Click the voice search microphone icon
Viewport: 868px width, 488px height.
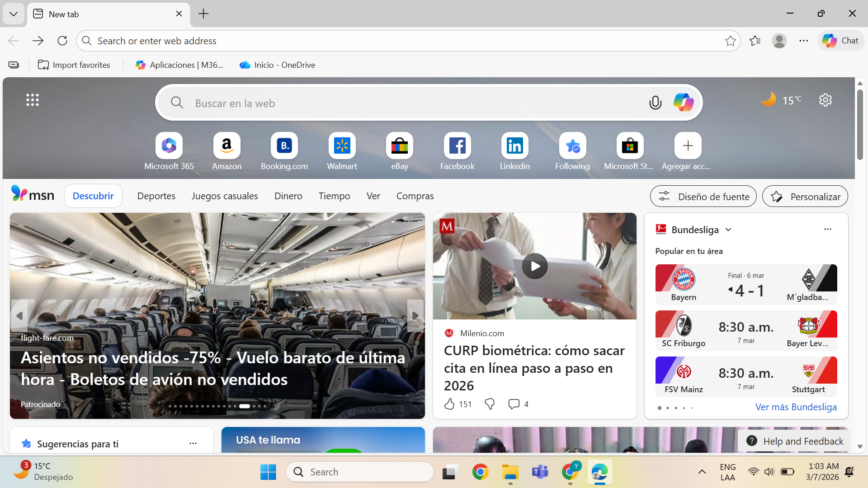655,103
